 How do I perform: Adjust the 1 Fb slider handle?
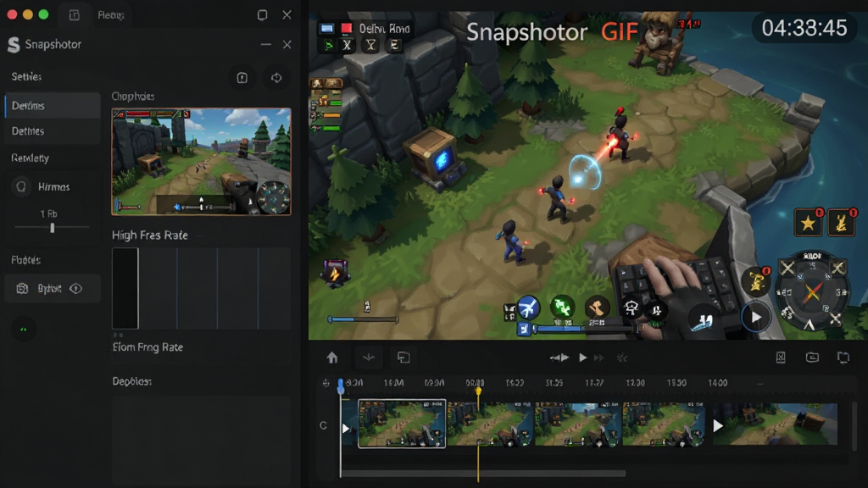click(52, 227)
